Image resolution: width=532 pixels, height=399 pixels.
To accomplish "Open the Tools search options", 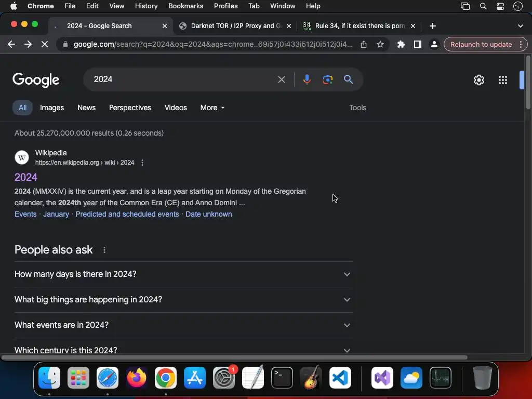I will (x=357, y=108).
